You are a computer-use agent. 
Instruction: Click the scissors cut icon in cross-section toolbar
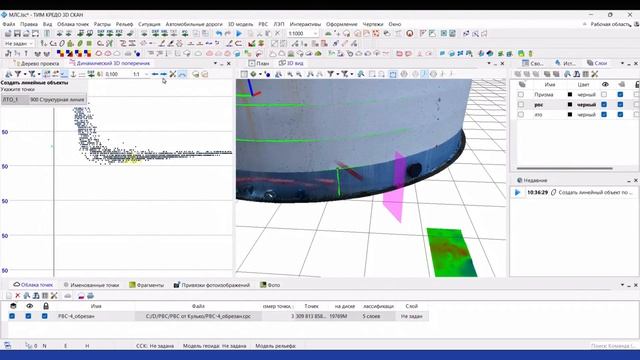click(173, 74)
